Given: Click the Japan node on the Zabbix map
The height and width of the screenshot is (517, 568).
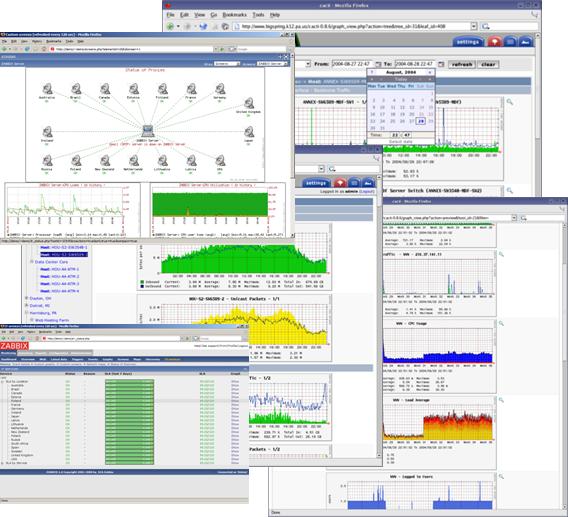Looking at the screenshot, I should pyautogui.click(x=248, y=132).
